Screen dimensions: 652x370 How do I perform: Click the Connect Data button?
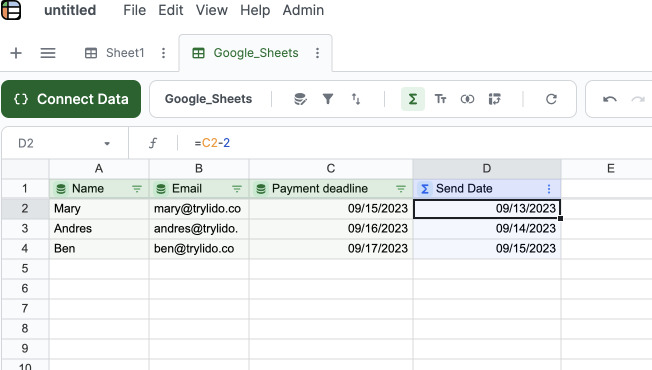(71, 99)
